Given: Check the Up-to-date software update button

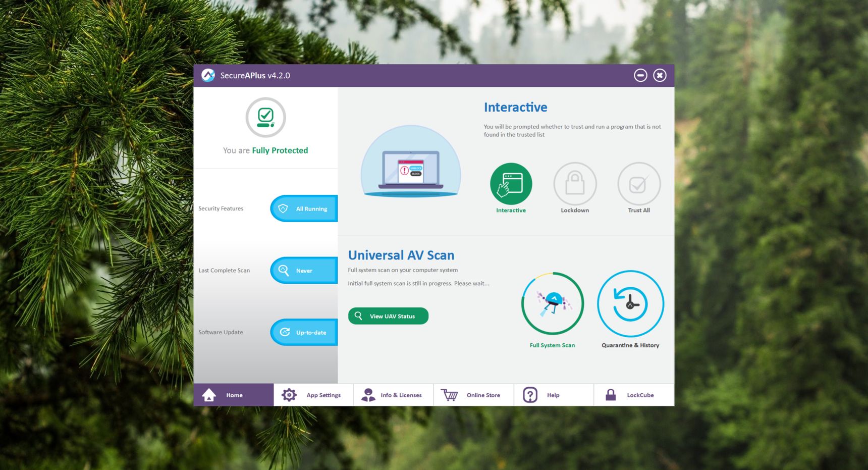Looking at the screenshot, I should click(x=304, y=332).
